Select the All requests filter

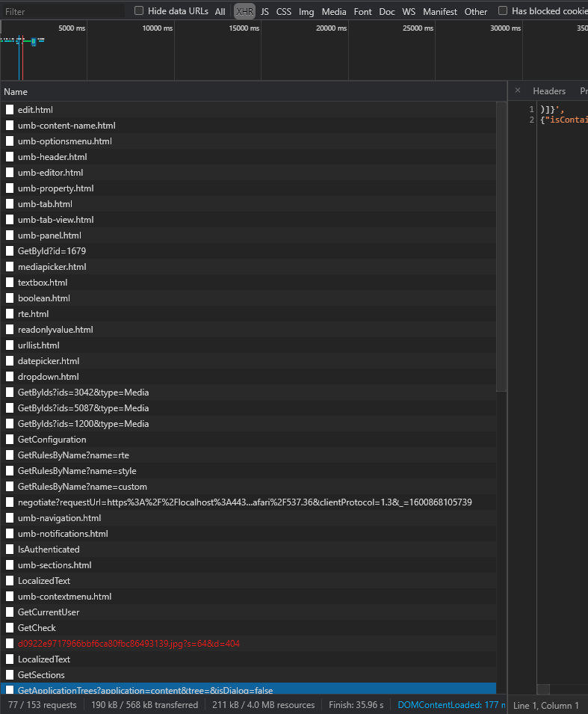pyautogui.click(x=220, y=11)
